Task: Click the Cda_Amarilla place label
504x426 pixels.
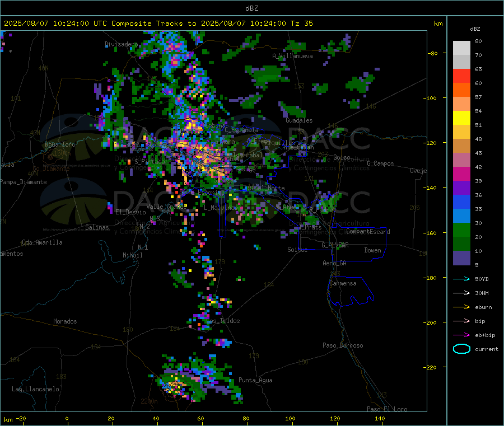Action: tap(42, 242)
